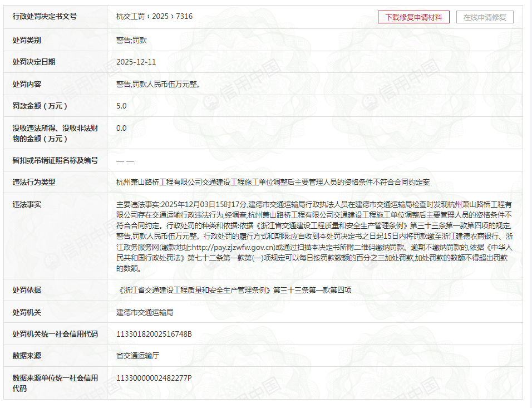Click the 处罚机关 value 建德市交通运输局
532x408 pixels.
(x=145, y=312)
